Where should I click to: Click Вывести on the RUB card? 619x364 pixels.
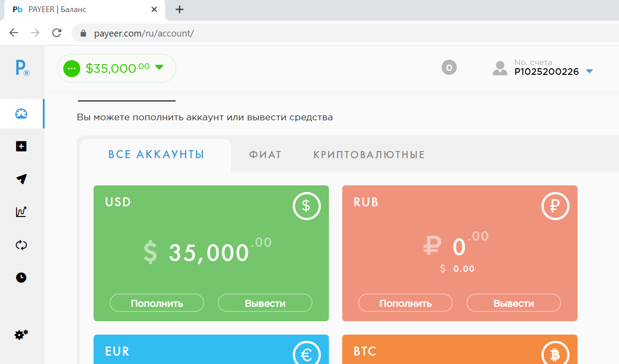pos(514,303)
